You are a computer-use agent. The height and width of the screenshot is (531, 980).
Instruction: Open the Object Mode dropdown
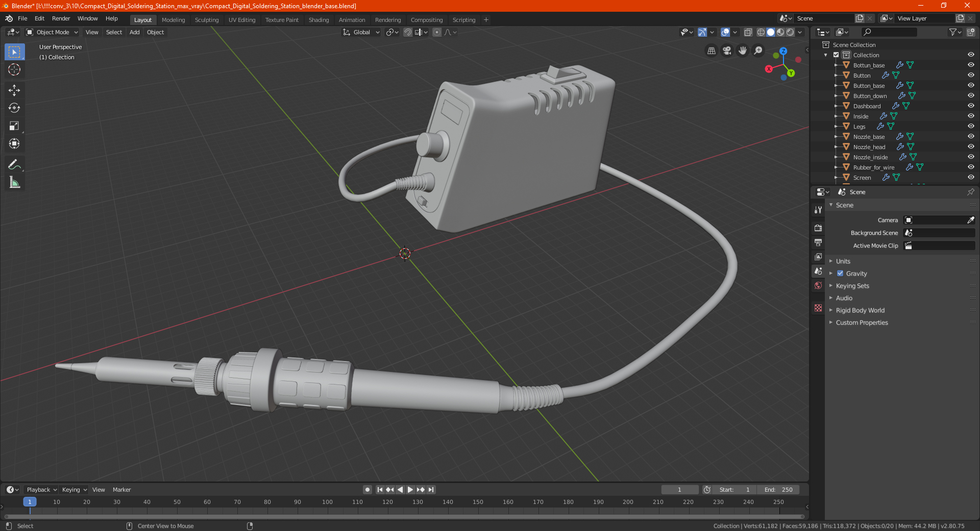[52, 32]
